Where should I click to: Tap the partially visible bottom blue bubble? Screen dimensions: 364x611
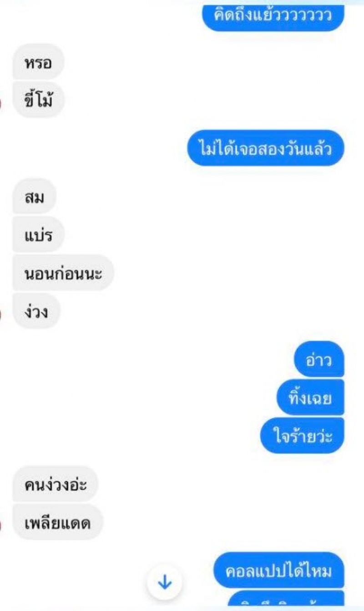pyautogui.click(x=286, y=600)
